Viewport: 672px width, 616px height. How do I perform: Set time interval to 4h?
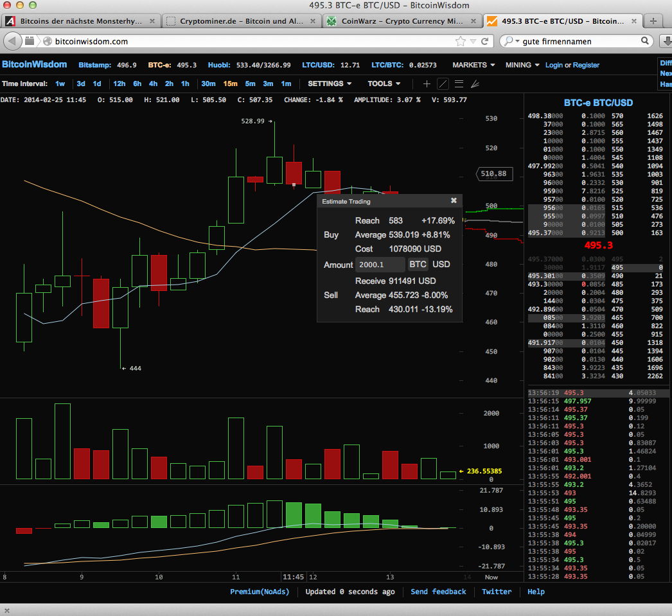[x=153, y=84]
